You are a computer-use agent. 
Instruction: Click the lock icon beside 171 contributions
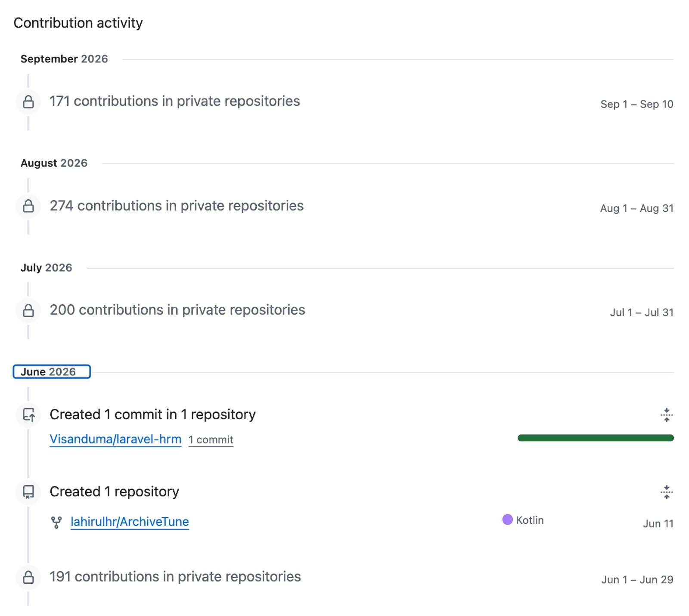[x=28, y=102]
